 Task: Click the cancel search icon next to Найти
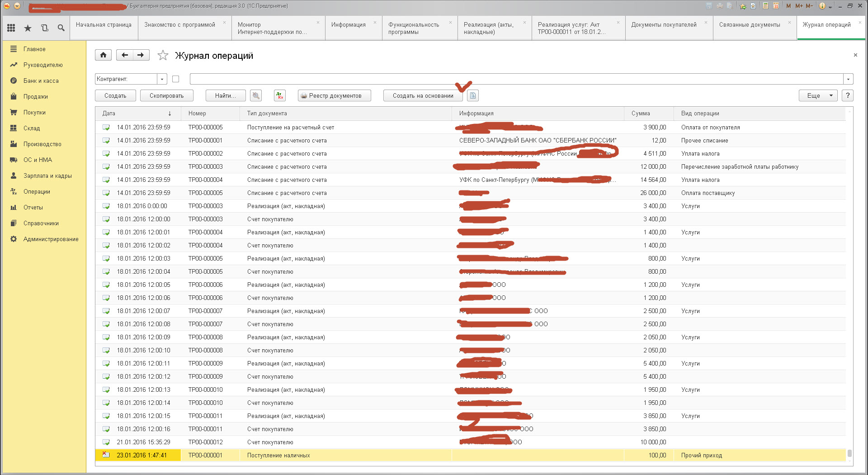(256, 95)
